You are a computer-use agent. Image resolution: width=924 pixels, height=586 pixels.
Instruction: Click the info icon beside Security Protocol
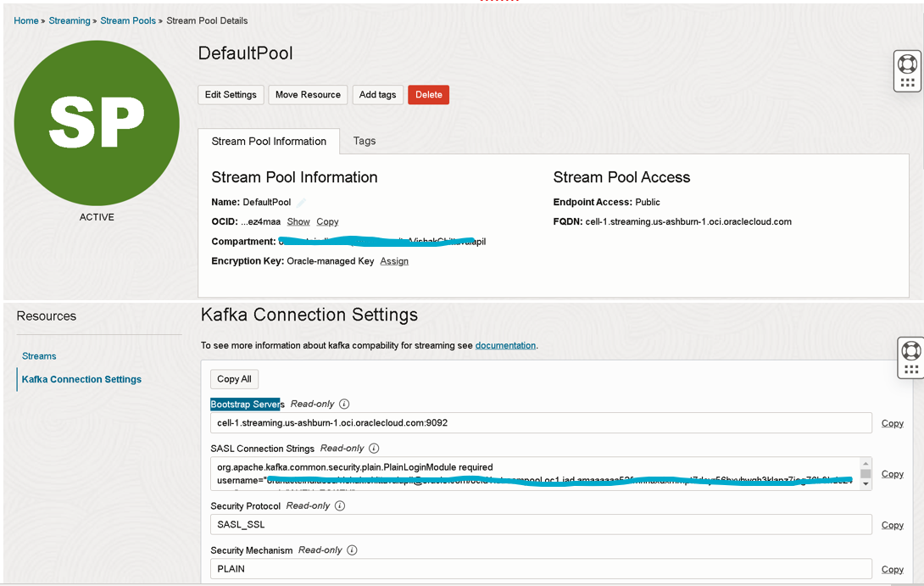coord(339,505)
